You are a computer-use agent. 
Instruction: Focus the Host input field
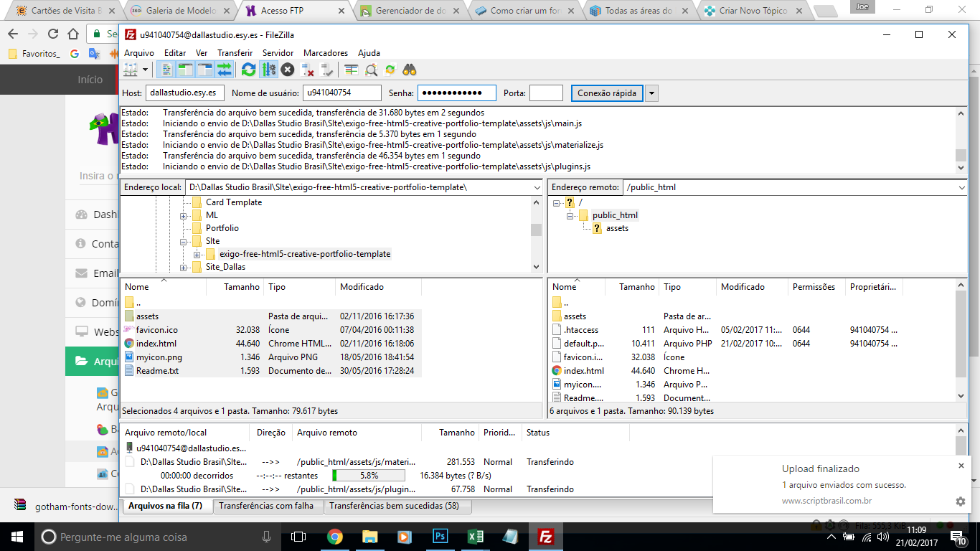[185, 93]
